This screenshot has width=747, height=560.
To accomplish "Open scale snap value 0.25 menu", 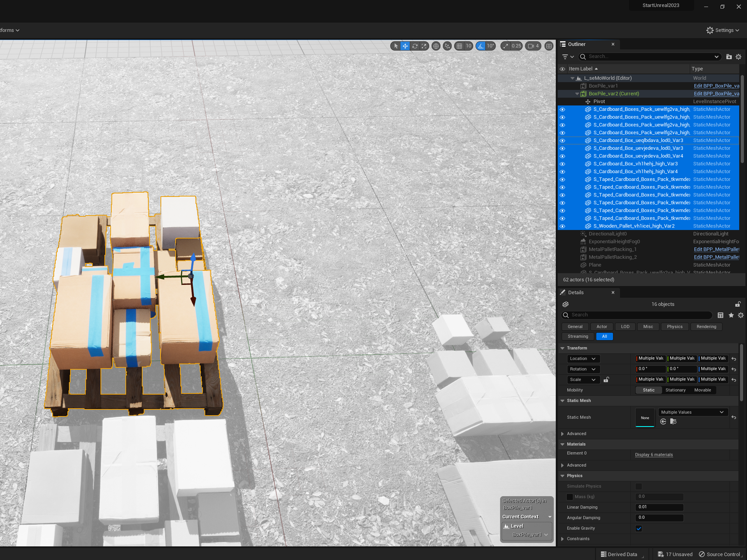I will click(516, 46).
